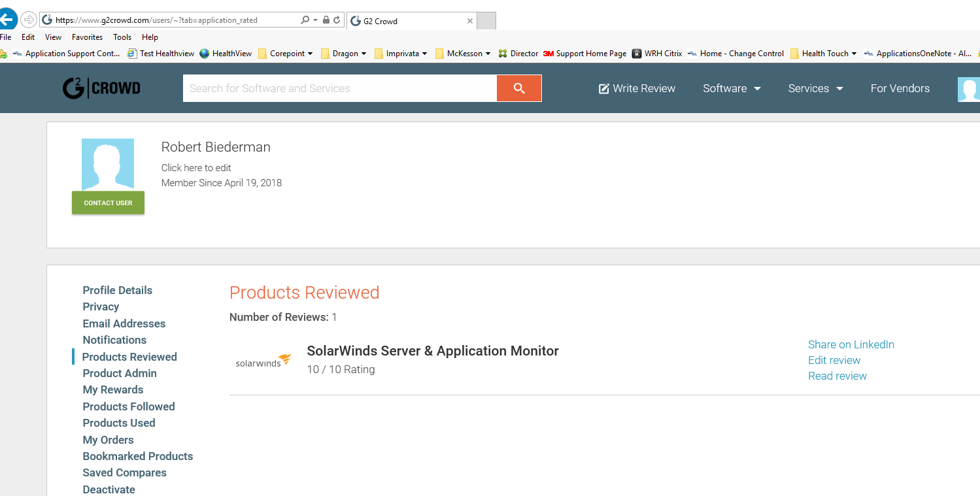Open the Test Healthview bookmark
The image size is (980, 496).
coord(161,54)
